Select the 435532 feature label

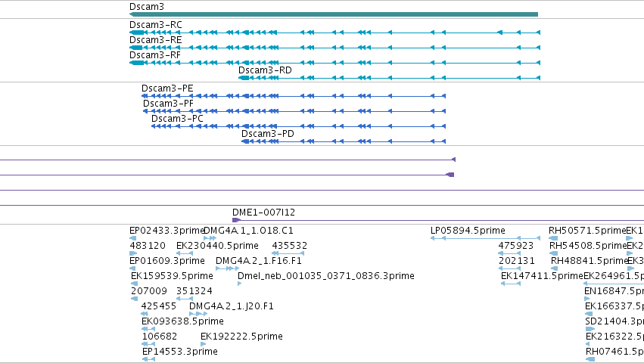coord(290,246)
